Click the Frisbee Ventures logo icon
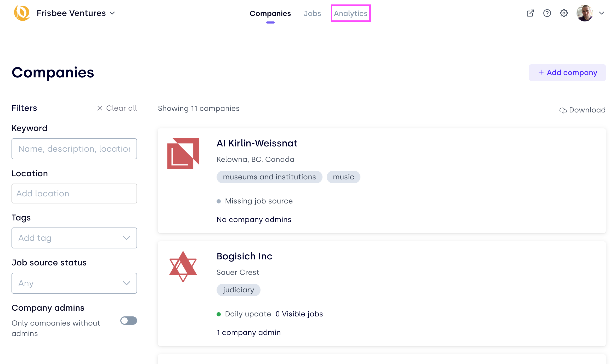The height and width of the screenshot is (364, 611). coord(22,13)
